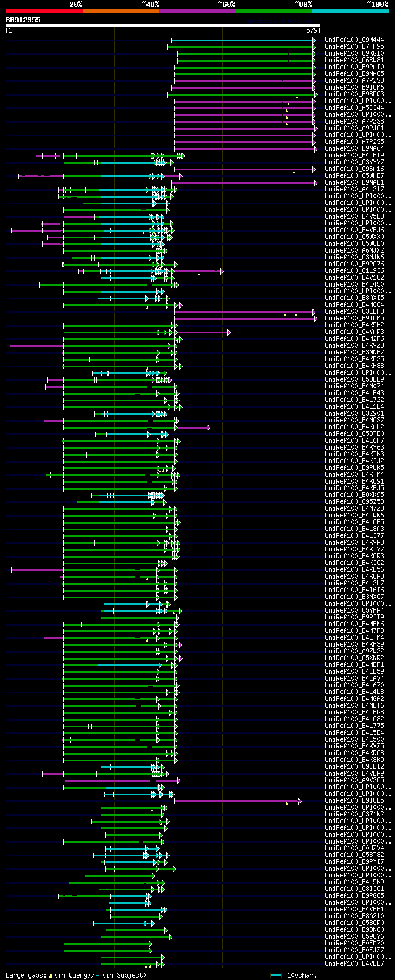Viewport: 395px width, 980px height.
Task: Select label UniRef100_B9ICL5
Action: coord(355,801)
